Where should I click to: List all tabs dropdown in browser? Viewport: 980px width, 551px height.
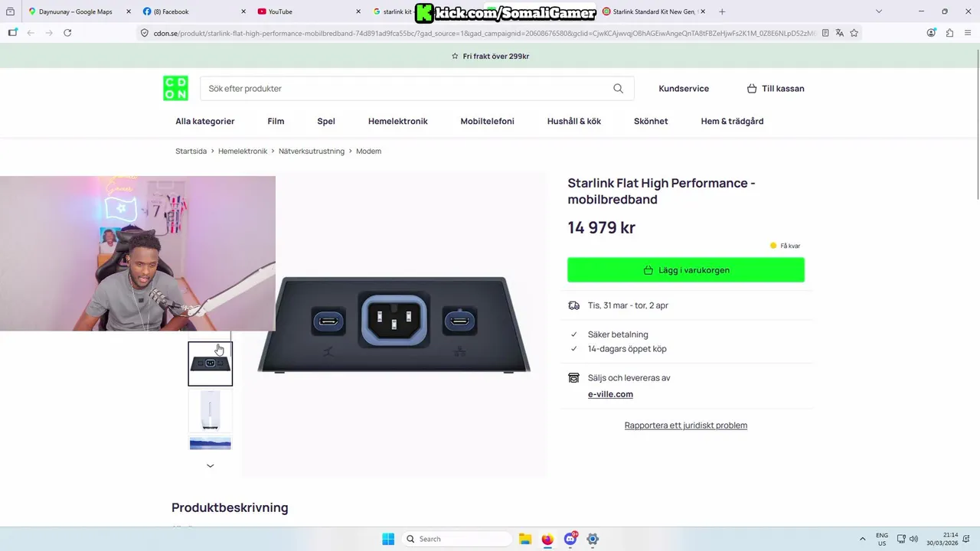(x=879, y=11)
